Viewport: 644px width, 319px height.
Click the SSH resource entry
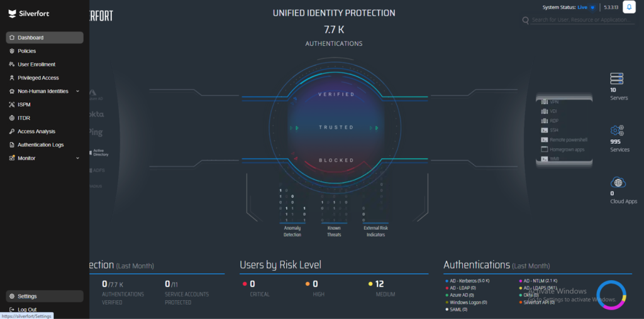coord(551,131)
